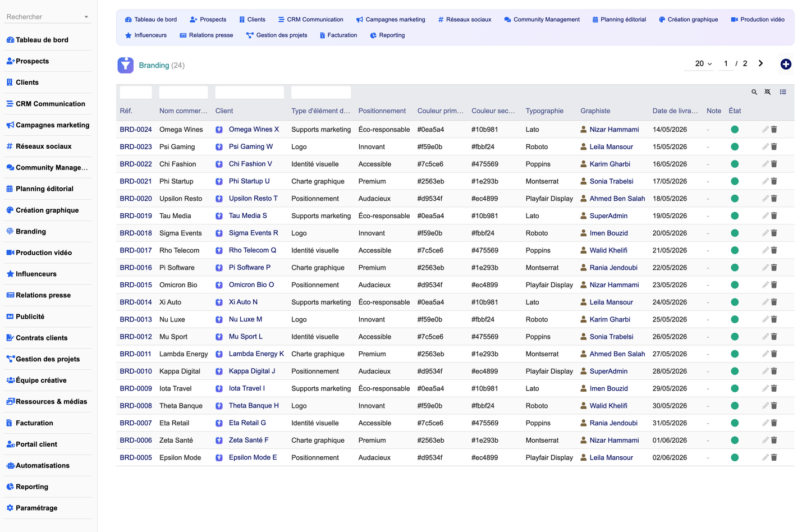Click the Client filter input field

coord(250,93)
